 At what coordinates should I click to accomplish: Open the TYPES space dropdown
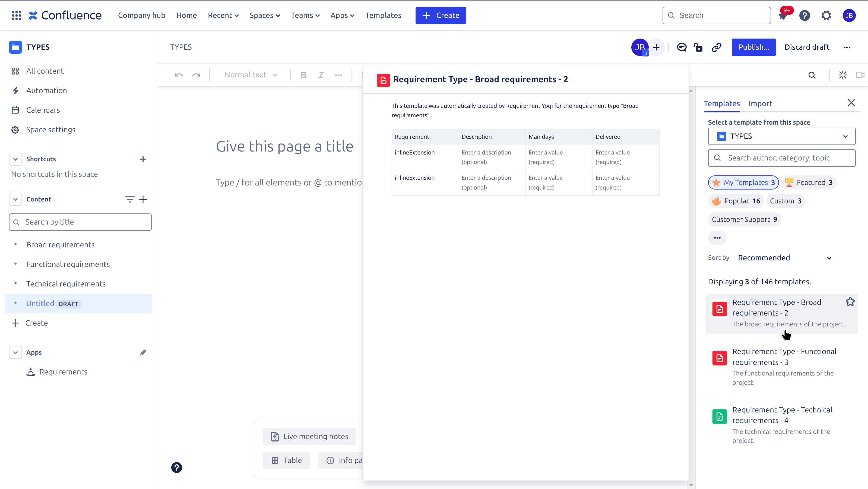tap(781, 136)
